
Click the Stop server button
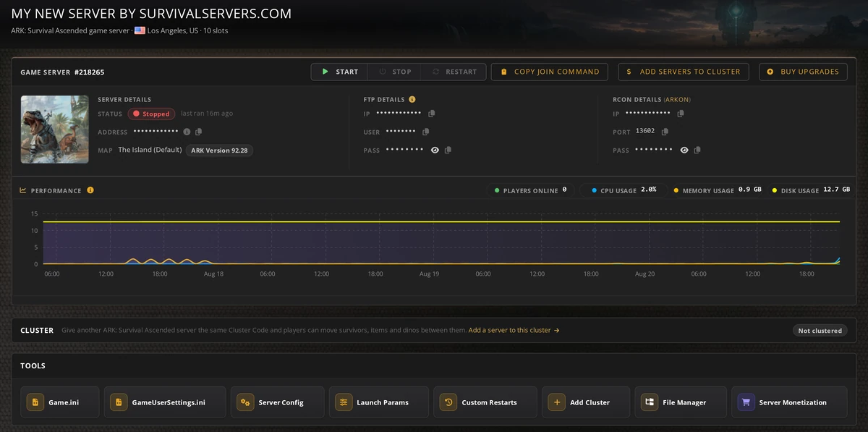point(395,72)
